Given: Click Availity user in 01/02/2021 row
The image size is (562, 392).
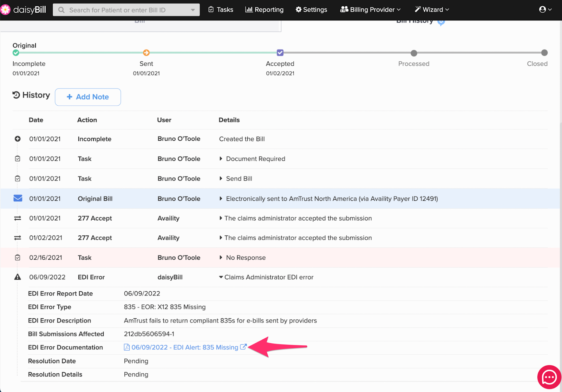Looking at the screenshot, I should coord(168,238).
